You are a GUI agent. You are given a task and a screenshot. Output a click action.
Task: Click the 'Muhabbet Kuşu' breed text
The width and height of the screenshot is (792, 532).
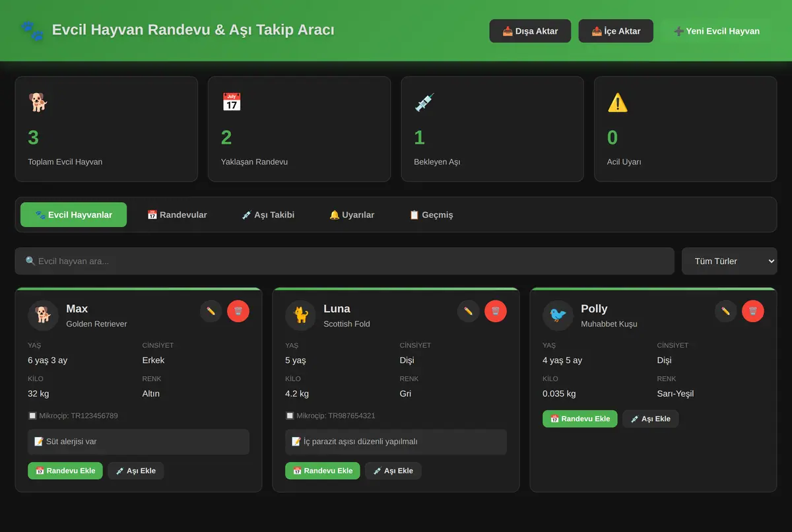click(x=609, y=324)
